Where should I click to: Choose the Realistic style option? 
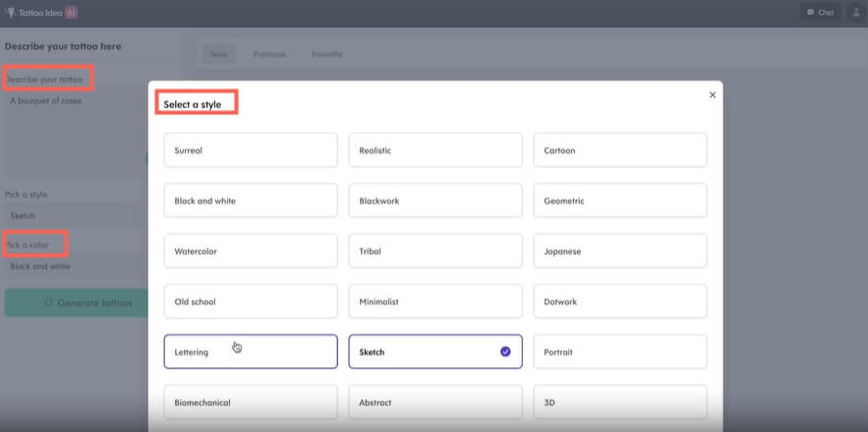[435, 151]
